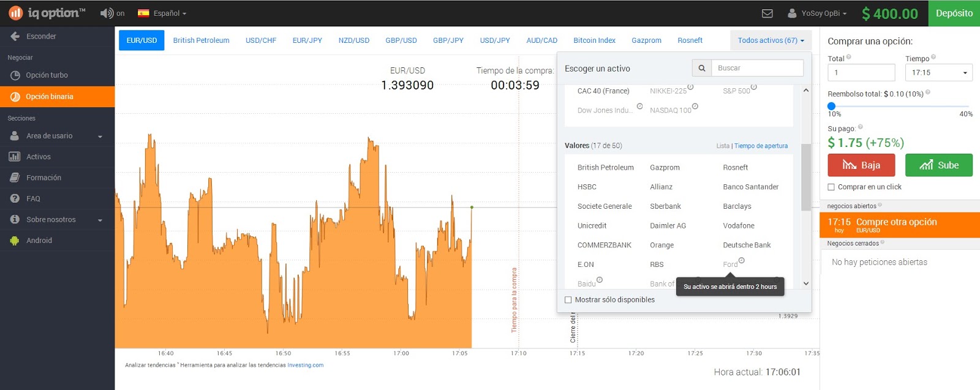Switch to the Gazprom tab

pos(646,40)
